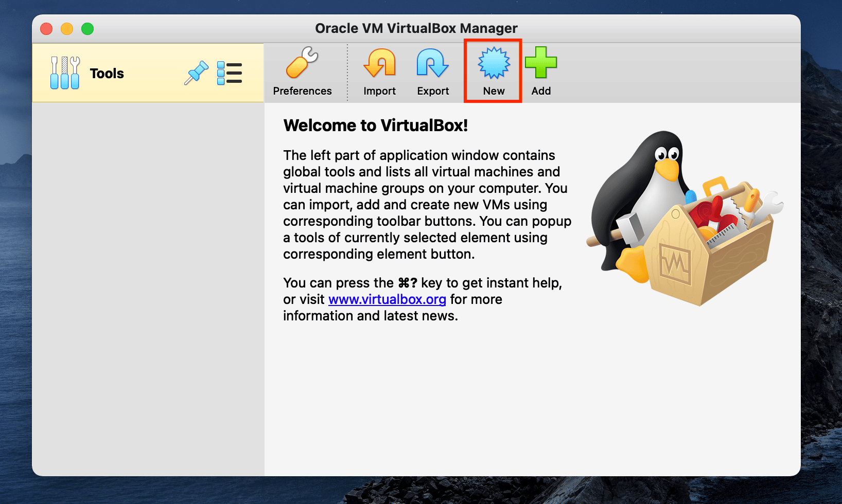
Task: Click the green plus Add icon
Action: [x=541, y=64]
